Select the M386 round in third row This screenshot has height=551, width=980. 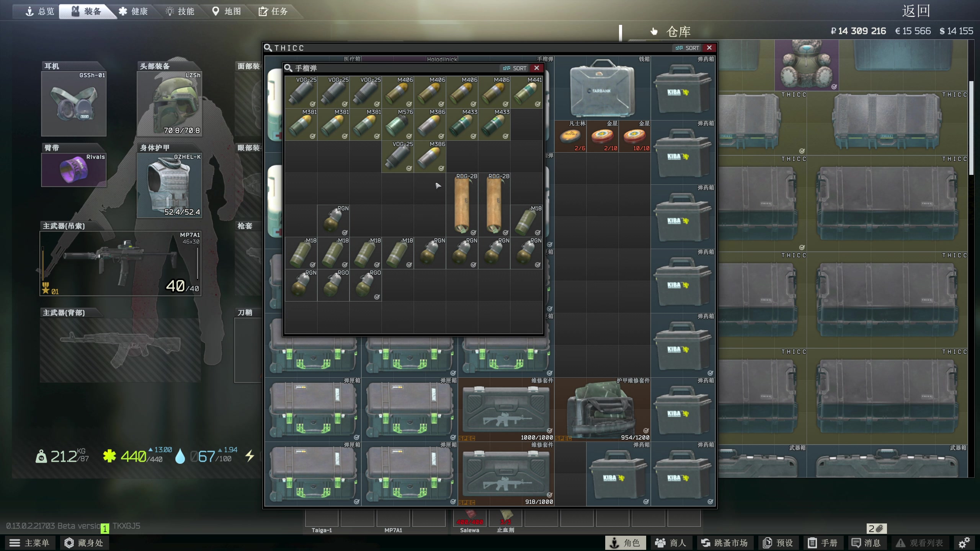click(430, 156)
